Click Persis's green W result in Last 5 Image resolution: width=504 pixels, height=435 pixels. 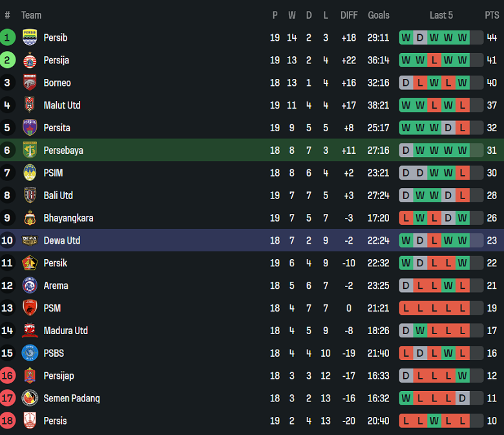click(434, 421)
